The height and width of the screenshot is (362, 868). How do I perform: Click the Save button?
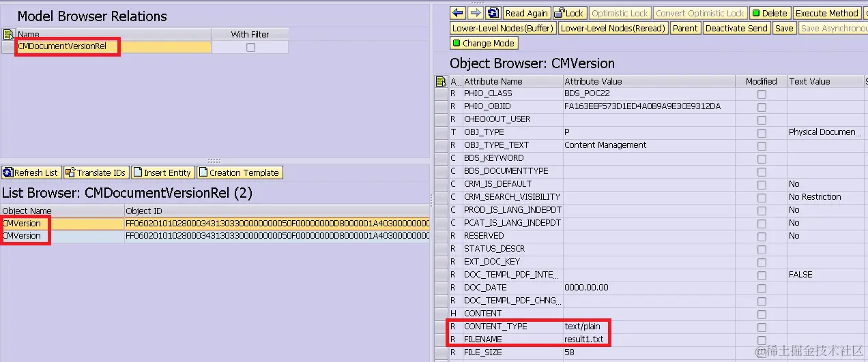coord(784,28)
